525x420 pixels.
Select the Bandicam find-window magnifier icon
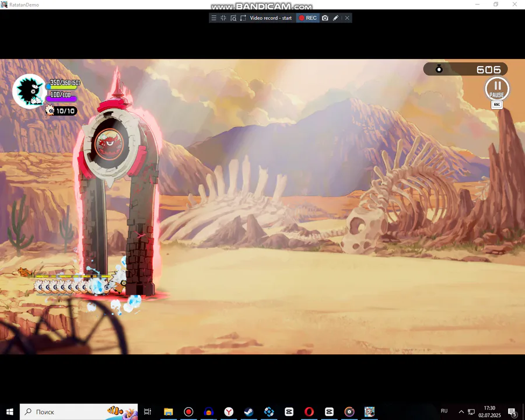(233, 18)
